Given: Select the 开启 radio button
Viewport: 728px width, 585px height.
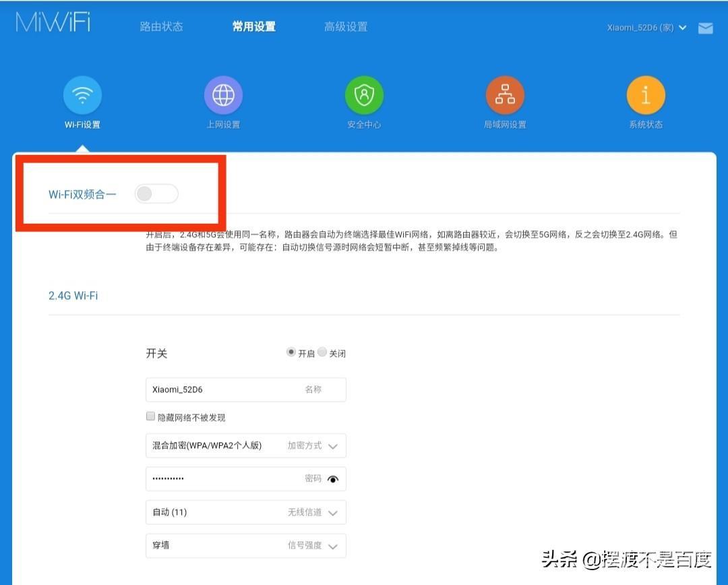Looking at the screenshot, I should 291,352.
